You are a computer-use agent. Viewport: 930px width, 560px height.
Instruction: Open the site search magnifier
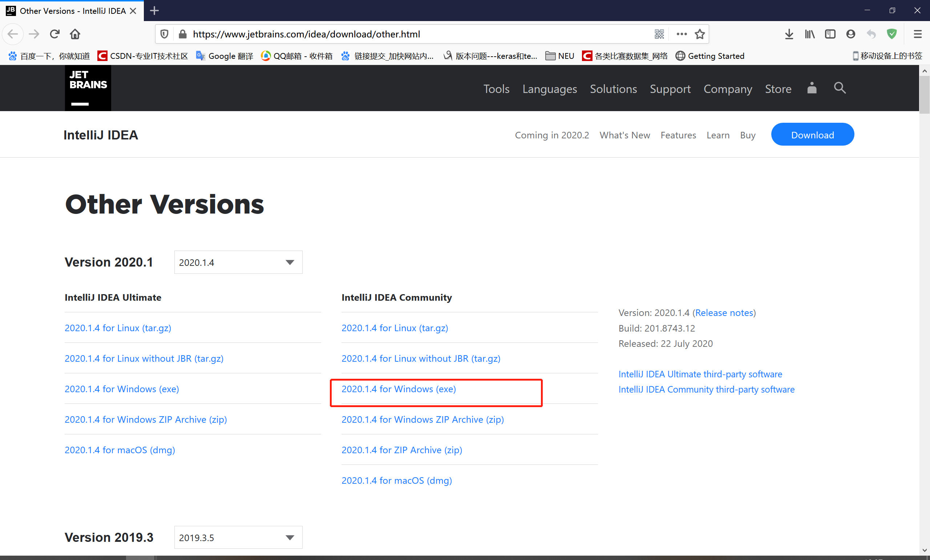tap(840, 88)
